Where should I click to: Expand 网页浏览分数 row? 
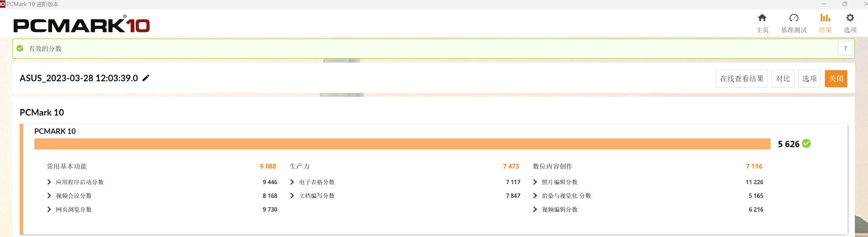(49, 209)
